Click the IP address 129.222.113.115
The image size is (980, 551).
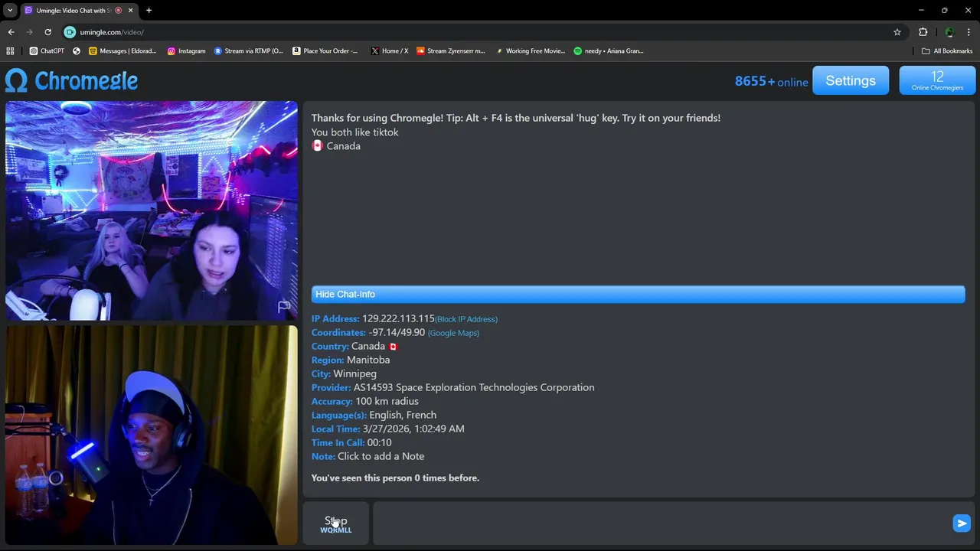(398, 318)
